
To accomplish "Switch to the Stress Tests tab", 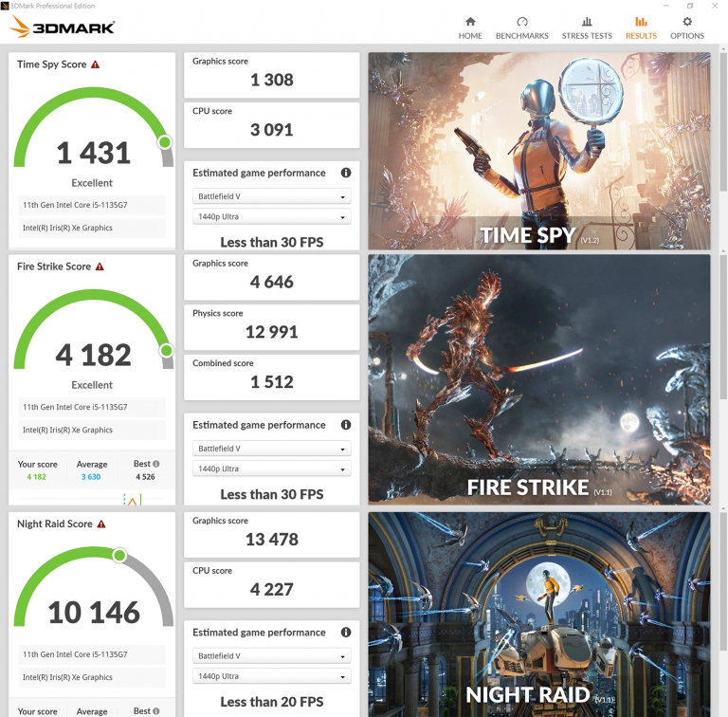I will click(587, 28).
